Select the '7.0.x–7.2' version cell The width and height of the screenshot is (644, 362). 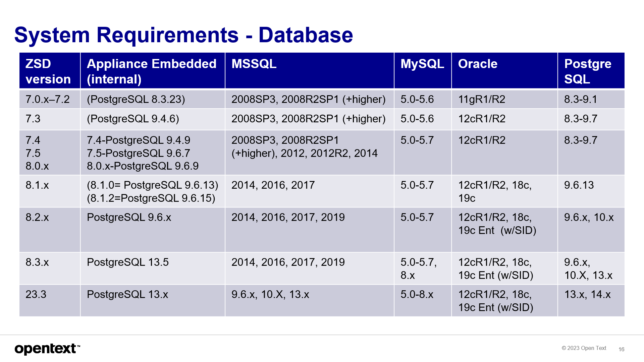(x=50, y=99)
